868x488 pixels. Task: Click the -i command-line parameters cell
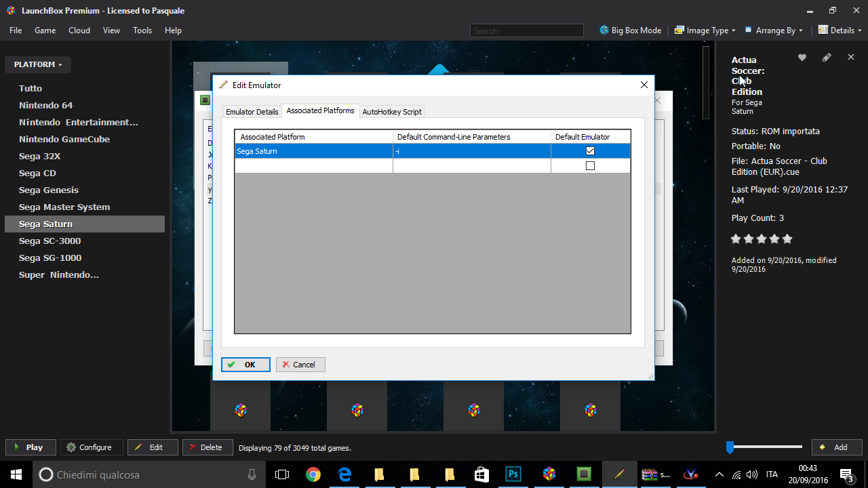click(x=472, y=151)
